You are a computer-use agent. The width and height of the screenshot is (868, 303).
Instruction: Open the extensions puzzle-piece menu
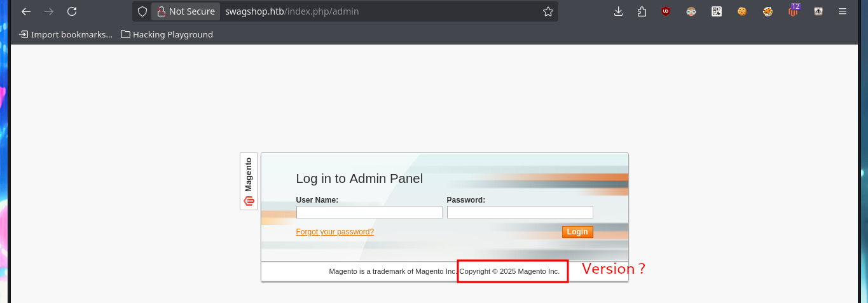coord(642,11)
